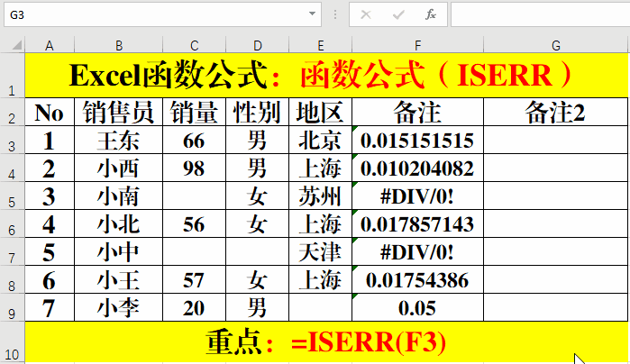Click the Select All corner triangle
Viewport: 630px width, 364px height.
[x=16, y=44]
